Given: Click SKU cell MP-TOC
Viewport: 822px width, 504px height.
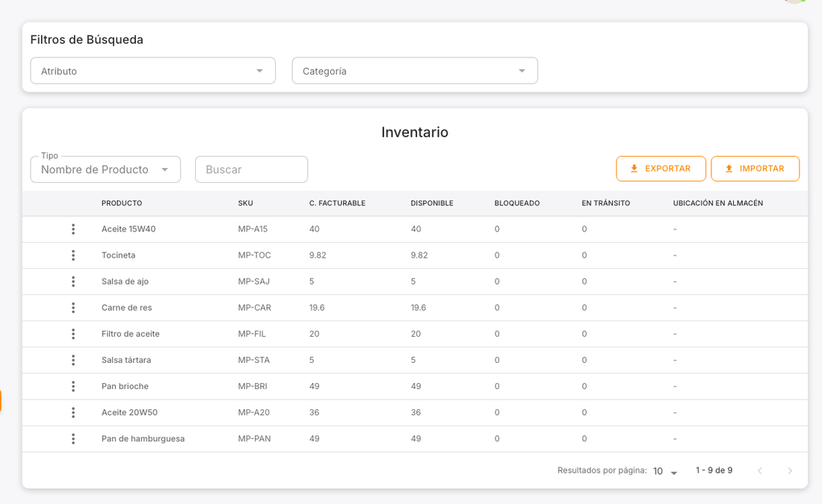Looking at the screenshot, I should tap(254, 255).
